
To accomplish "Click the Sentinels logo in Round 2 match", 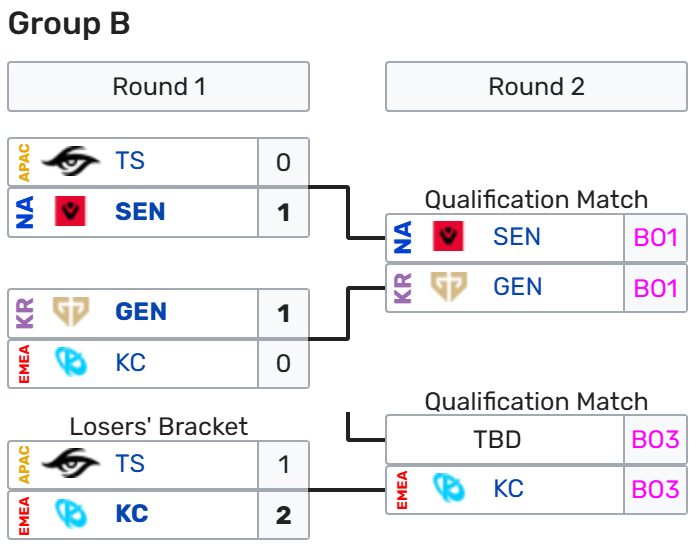I will (448, 236).
